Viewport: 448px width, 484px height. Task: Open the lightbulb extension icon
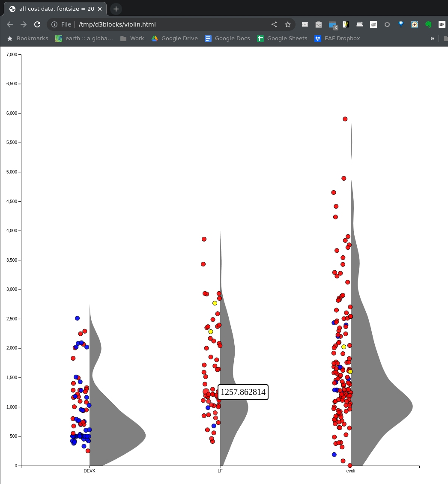point(346,24)
